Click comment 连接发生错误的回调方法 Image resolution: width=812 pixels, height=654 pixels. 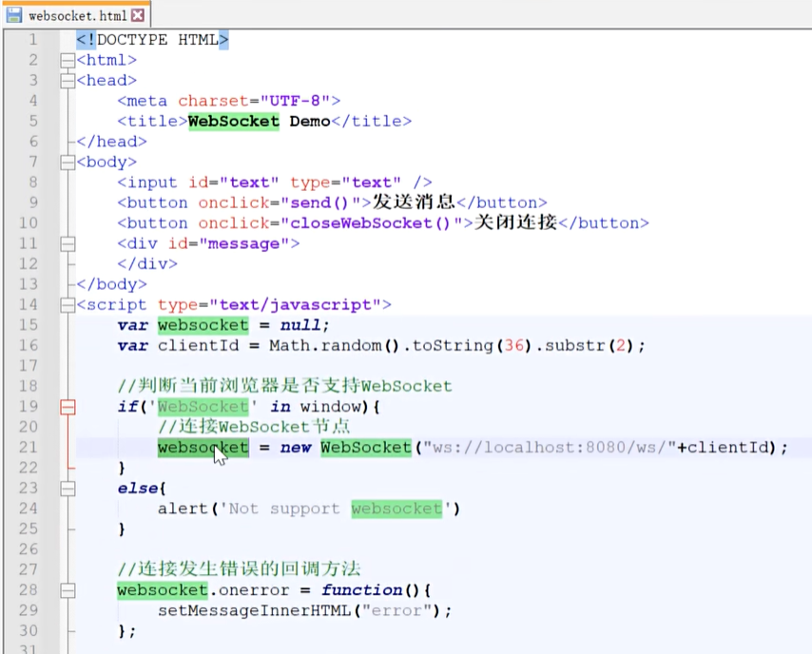239,569
